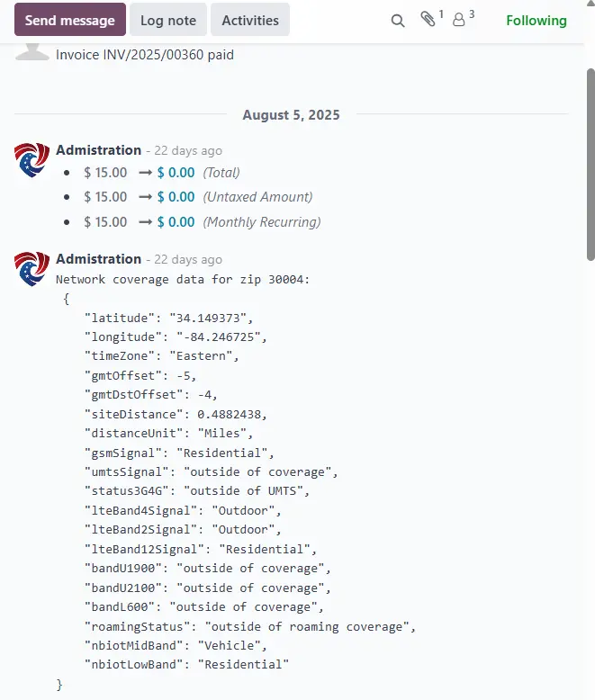Click the "22 days ago" timestamp on network coverage message

click(x=187, y=260)
